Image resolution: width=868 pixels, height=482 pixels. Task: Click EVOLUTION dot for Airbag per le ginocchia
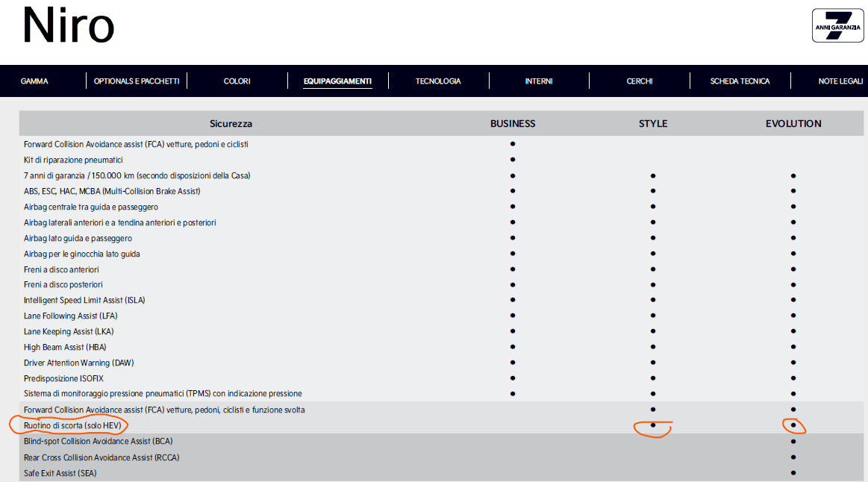(793, 254)
